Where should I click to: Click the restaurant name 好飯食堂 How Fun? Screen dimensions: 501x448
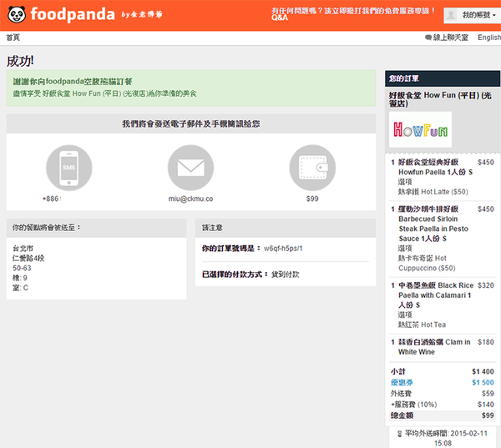coord(440,99)
